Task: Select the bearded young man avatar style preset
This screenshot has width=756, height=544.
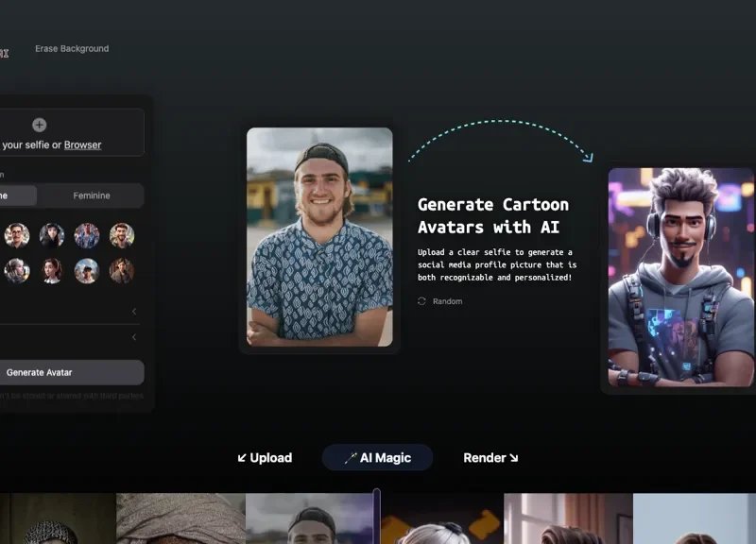Action: click(x=122, y=235)
